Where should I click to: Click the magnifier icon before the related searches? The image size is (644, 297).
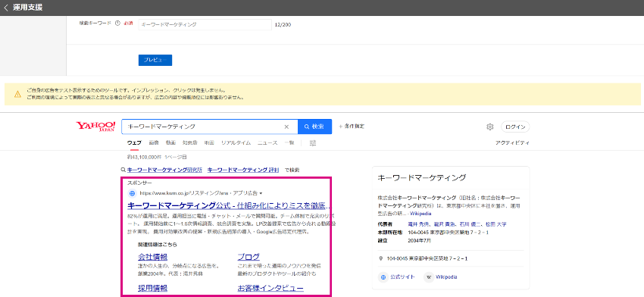click(123, 170)
